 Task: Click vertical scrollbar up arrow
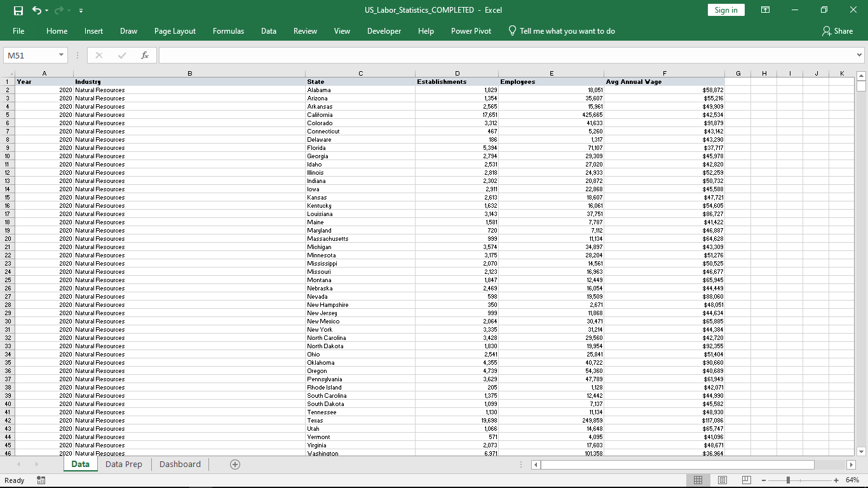[x=861, y=76]
